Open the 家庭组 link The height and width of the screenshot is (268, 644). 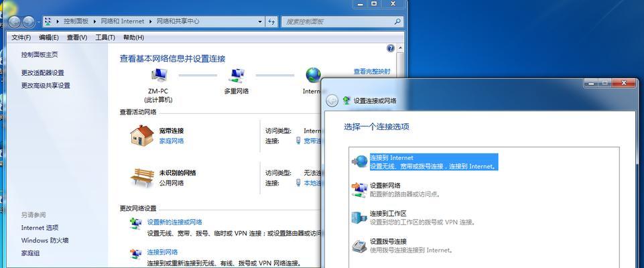click(x=30, y=253)
